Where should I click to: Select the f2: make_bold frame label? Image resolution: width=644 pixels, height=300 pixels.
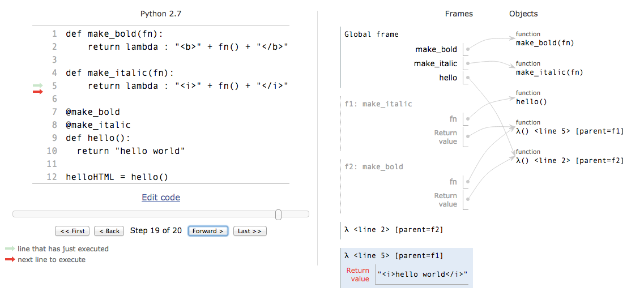pos(374,167)
